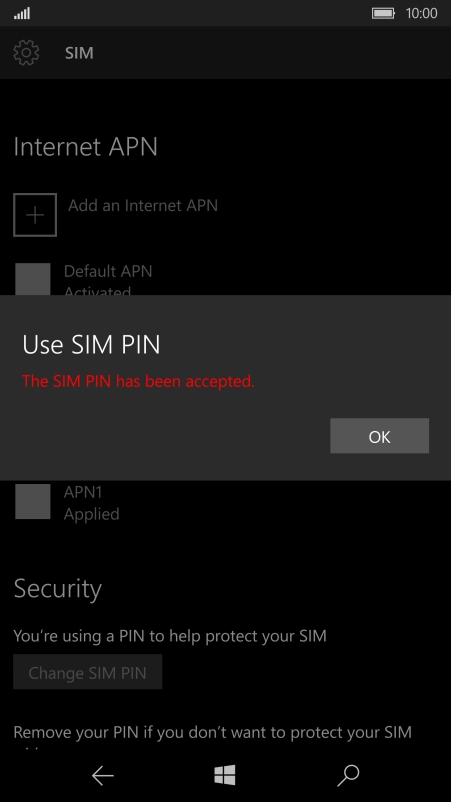Select the Internet APN heading
This screenshot has height=802, width=451.
click(x=85, y=147)
